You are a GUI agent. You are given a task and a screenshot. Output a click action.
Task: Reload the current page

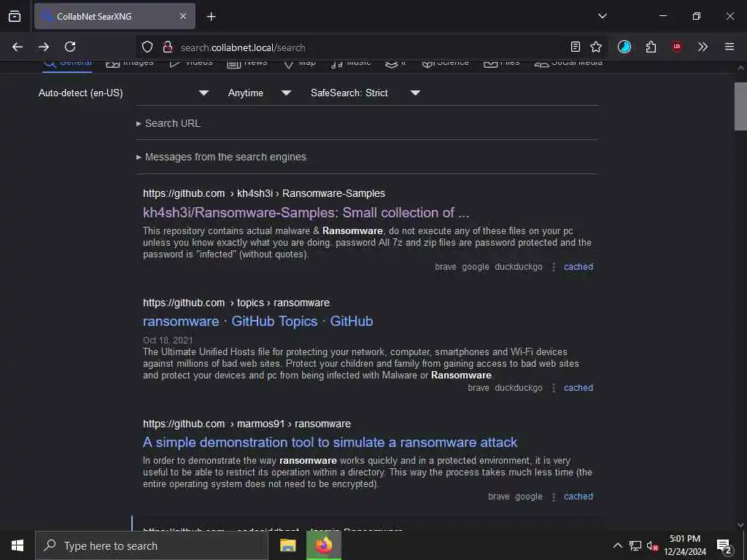click(70, 47)
